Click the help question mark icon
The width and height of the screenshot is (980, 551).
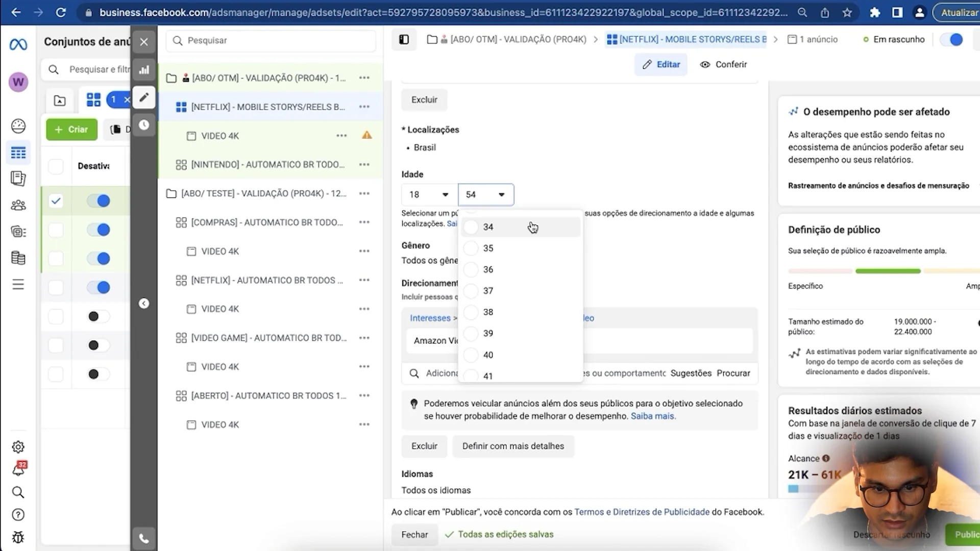pos(18,515)
